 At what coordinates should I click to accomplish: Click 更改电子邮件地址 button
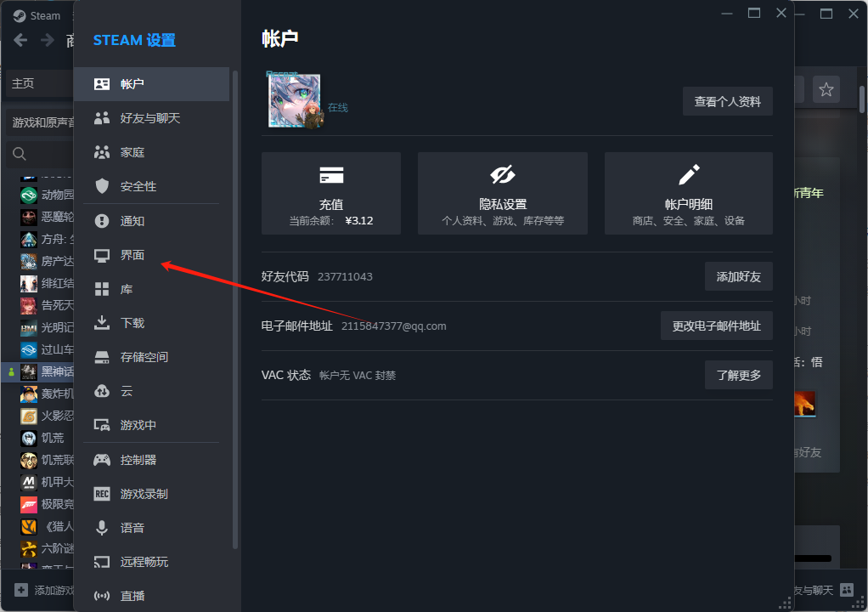click(x=716, y=326)
